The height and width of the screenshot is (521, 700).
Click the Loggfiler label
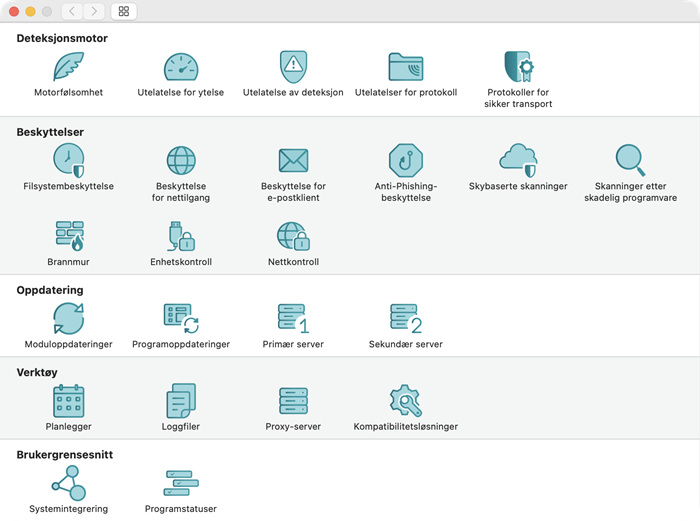[181, 426]
